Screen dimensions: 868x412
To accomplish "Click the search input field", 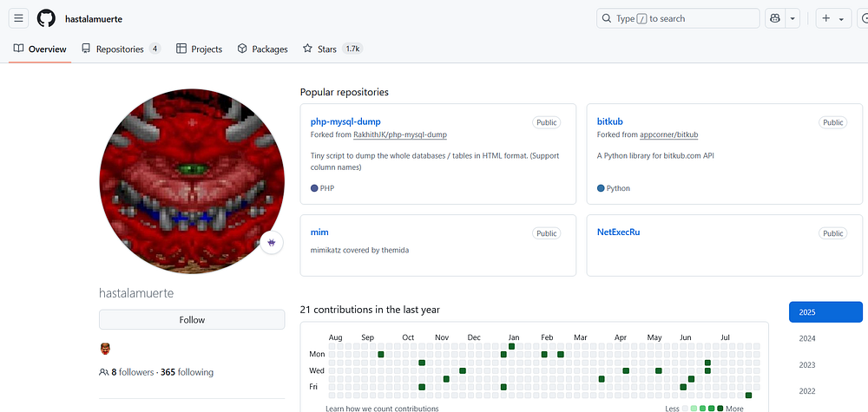I will [678, 18].
